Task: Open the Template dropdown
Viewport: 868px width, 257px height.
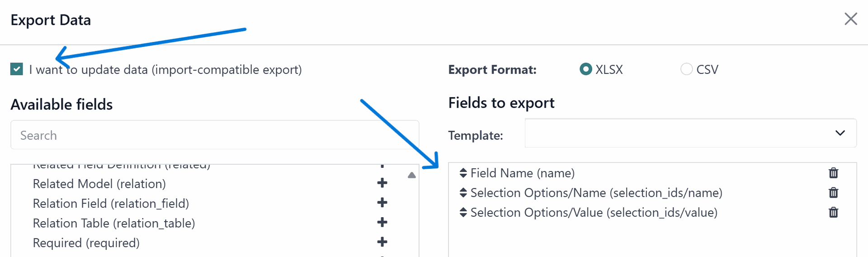Action: tap(690, 133)
